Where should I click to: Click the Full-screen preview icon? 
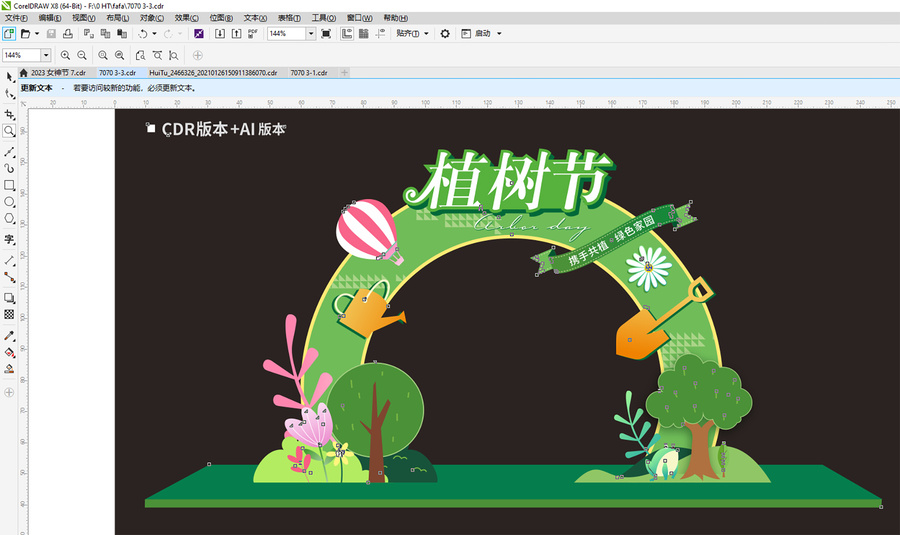326,34
